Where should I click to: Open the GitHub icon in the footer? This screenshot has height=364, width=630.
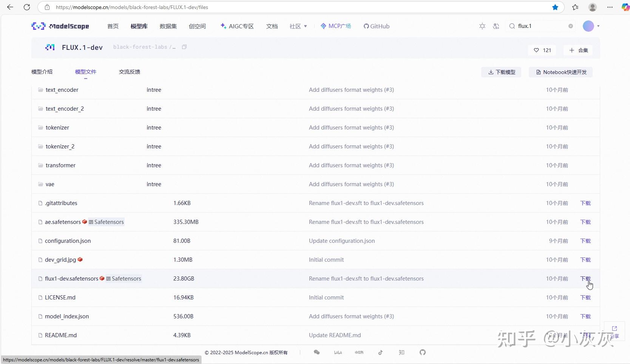click(x=423, y=352)
